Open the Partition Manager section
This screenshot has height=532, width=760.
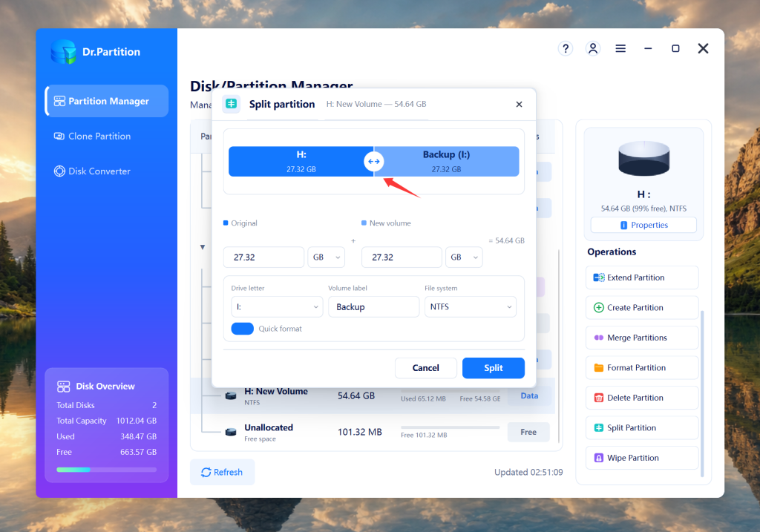107,101
